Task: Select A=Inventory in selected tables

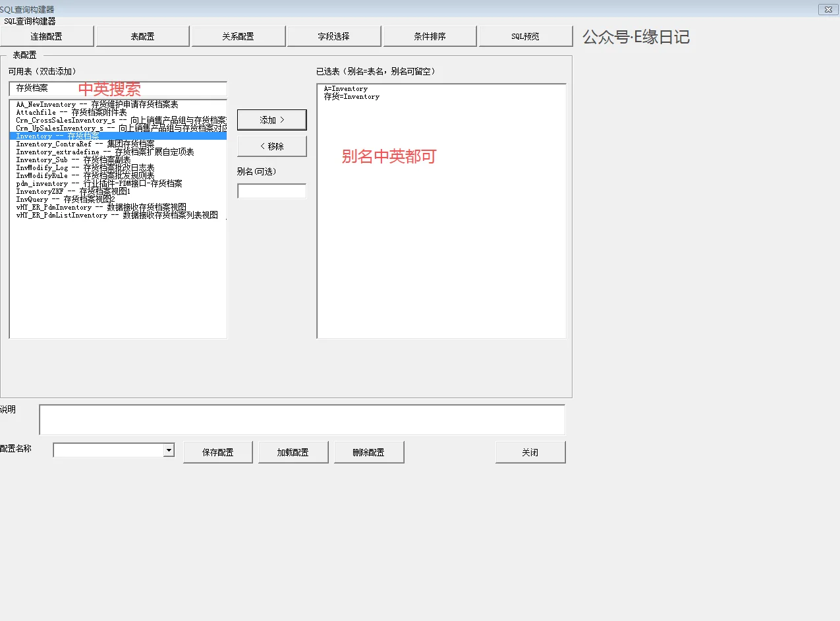Action: coord(441,88)
